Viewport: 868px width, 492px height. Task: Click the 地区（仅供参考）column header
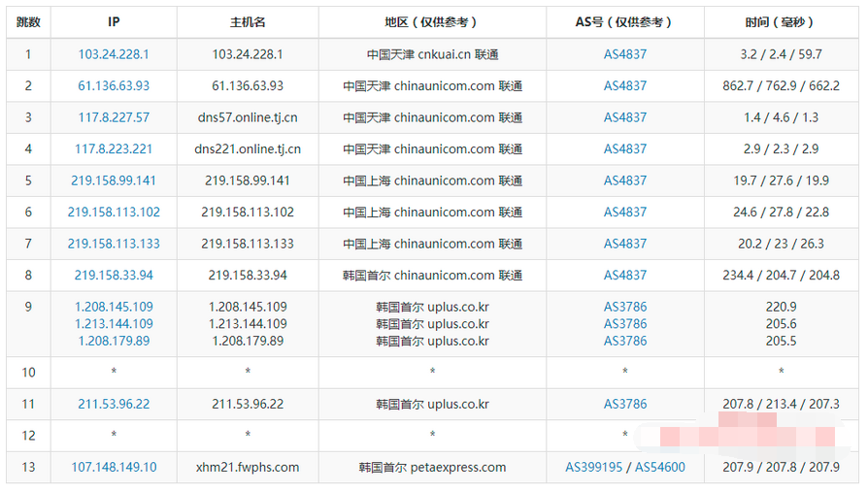(x=432, y=22)
